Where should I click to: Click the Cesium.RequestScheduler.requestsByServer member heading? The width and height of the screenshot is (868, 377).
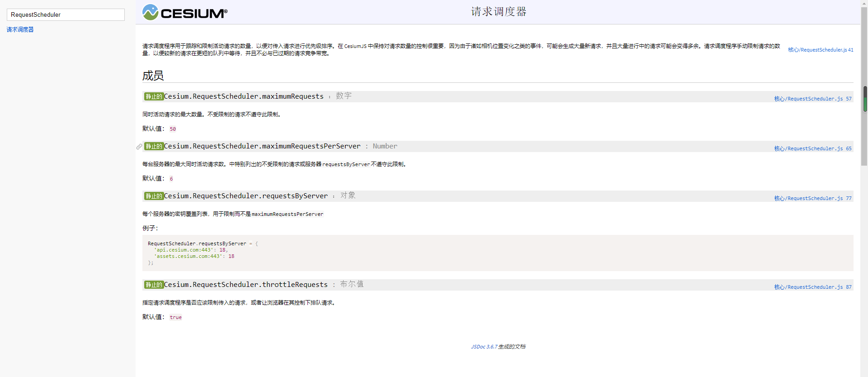[245, 196]
